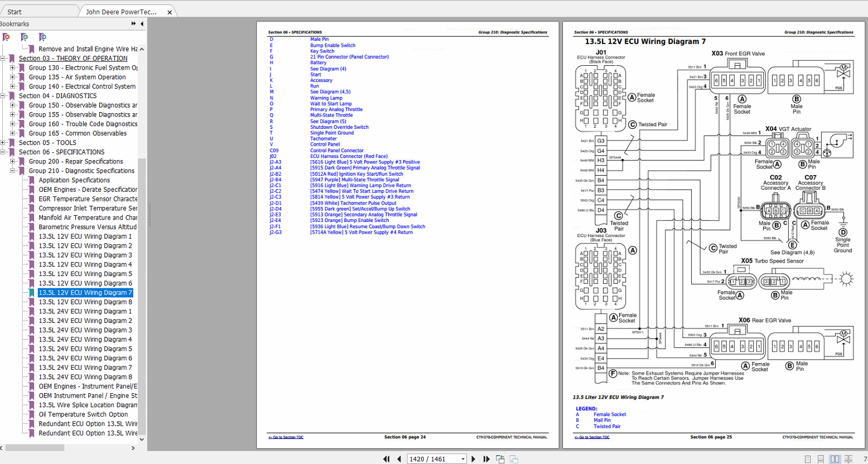868x464 pixels.
Task: Click bookmark icon beside Section 06 - SPECIFICATIONS
Action: 12,152
